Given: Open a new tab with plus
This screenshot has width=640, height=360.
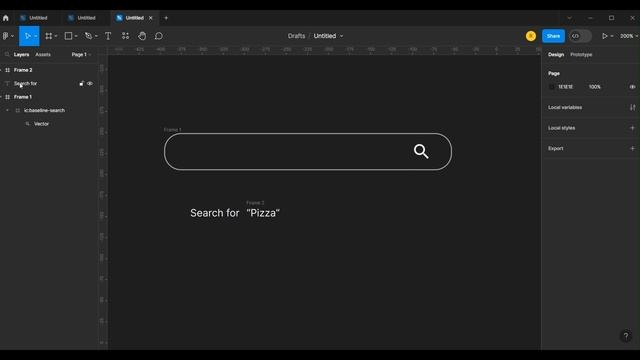Looking at the screenshot, I should click(x=166, y=18).
